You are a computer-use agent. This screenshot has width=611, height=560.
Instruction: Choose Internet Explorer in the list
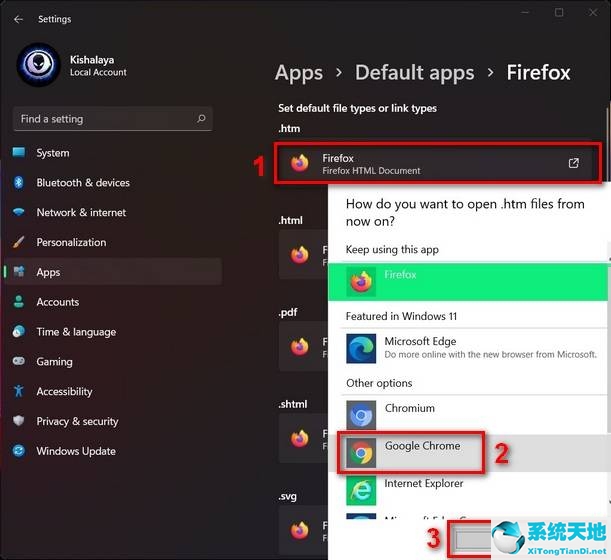click(x=470, y=489)
